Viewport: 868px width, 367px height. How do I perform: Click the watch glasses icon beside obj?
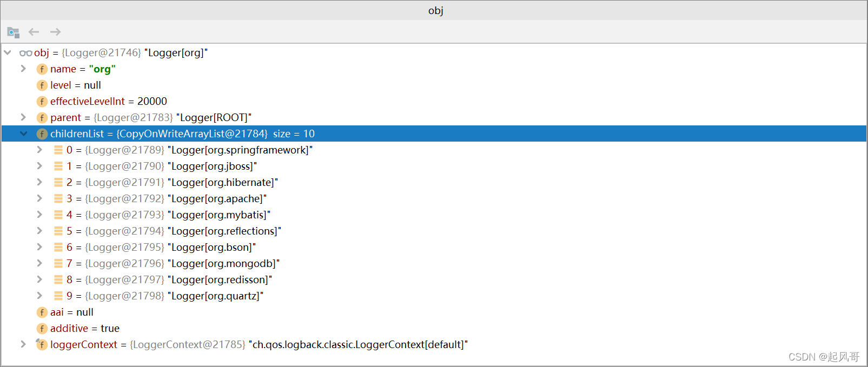pyautogui.click(x=25, y=53)
